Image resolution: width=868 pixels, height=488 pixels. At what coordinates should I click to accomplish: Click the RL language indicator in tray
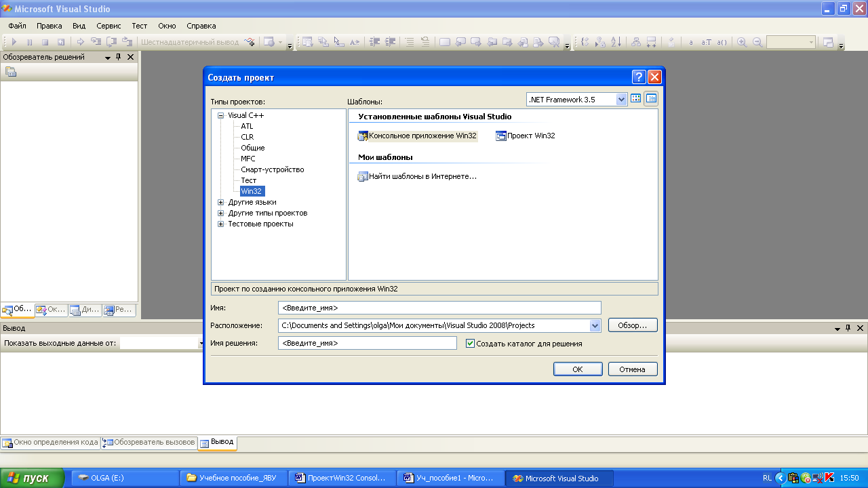tap(767, 478)
